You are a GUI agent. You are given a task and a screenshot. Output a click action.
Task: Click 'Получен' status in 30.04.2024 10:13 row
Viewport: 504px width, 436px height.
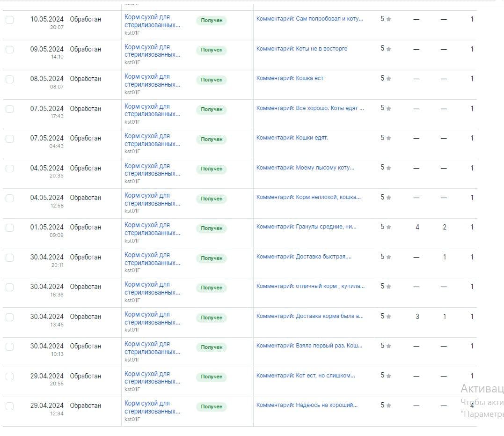point(212,347)
